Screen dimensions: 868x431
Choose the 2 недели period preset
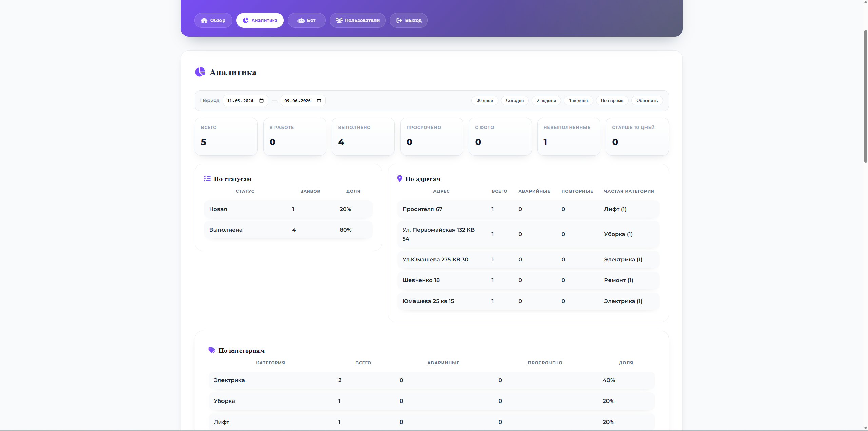click(x=546, y=101)
